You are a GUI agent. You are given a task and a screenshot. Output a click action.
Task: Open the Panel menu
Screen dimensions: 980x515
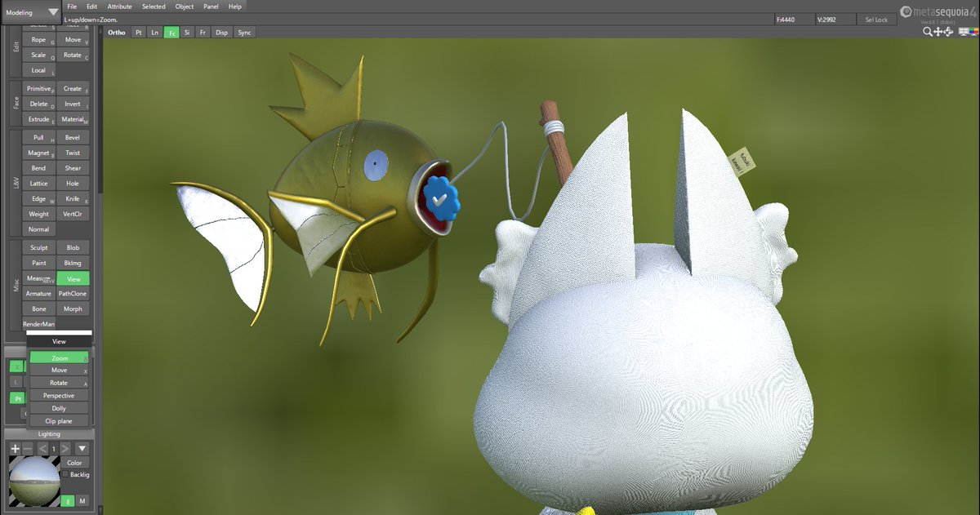[x=211, y=7]
